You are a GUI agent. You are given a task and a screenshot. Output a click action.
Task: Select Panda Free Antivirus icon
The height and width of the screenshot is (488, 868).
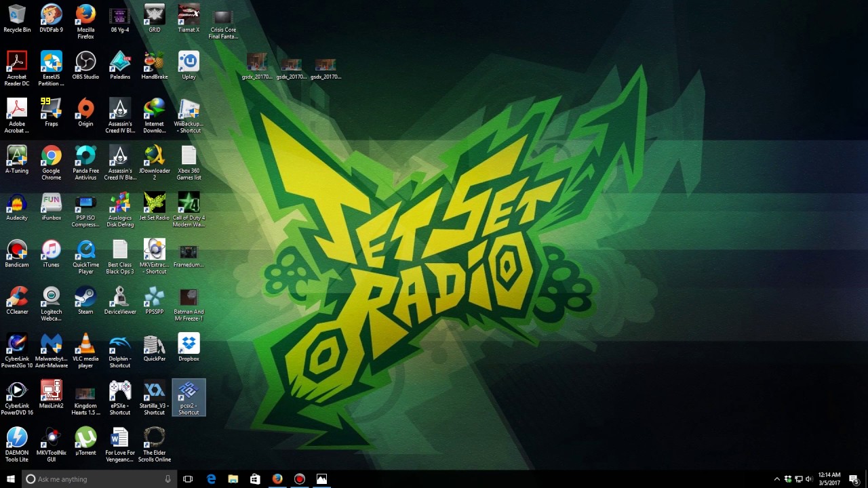pyautogui.click(x=85, y=163)
